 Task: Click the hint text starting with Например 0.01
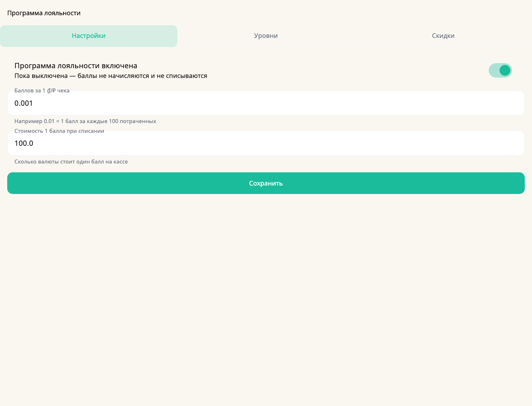click(x=85, y=121)
